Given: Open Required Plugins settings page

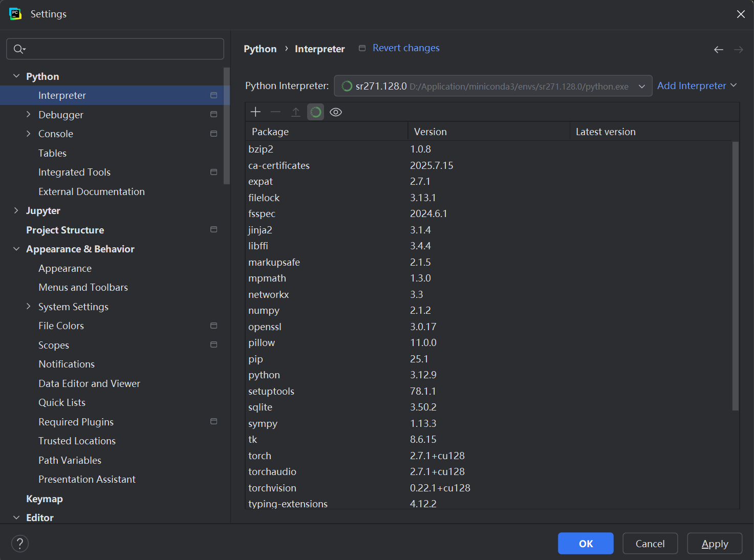Looking at the screenshot, I should coord(76,422).
